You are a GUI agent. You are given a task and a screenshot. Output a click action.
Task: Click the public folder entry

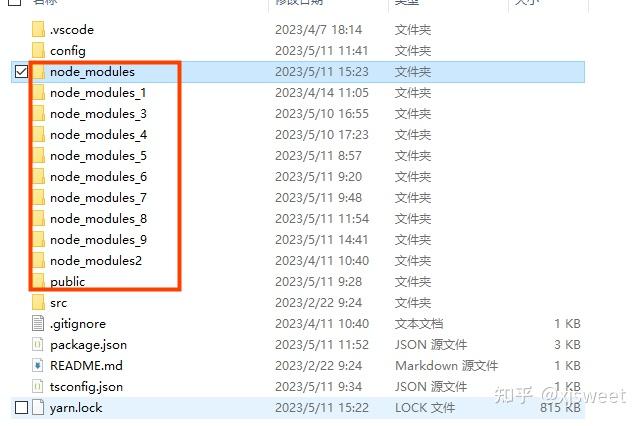pyautogui.click(x=68, y=282)
